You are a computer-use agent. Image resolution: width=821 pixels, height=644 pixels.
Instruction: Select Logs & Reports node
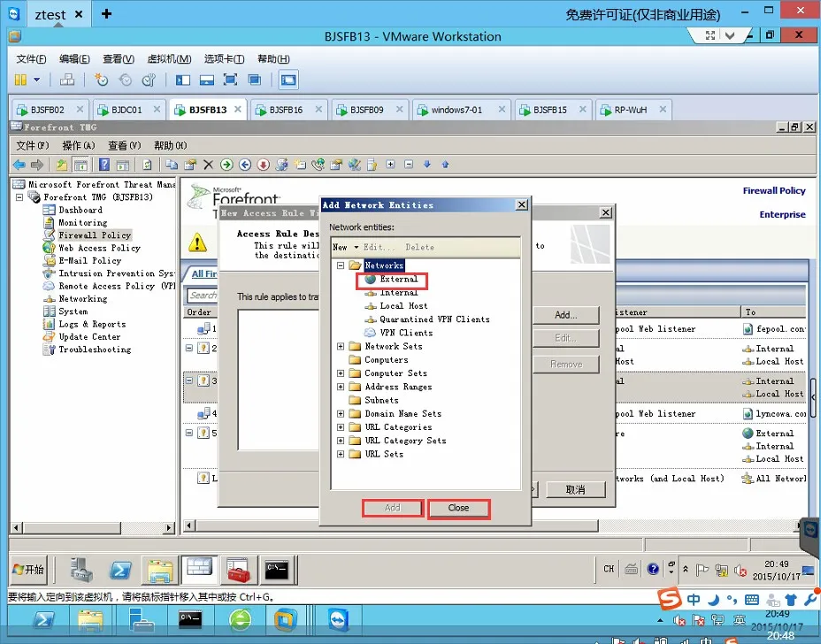coord(92,324)
